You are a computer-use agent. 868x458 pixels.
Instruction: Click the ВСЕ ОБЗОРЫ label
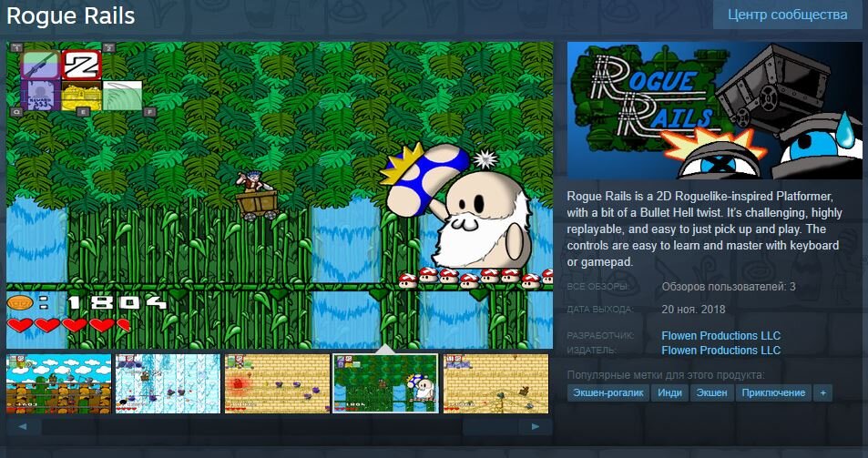click(x=597, y=287)
